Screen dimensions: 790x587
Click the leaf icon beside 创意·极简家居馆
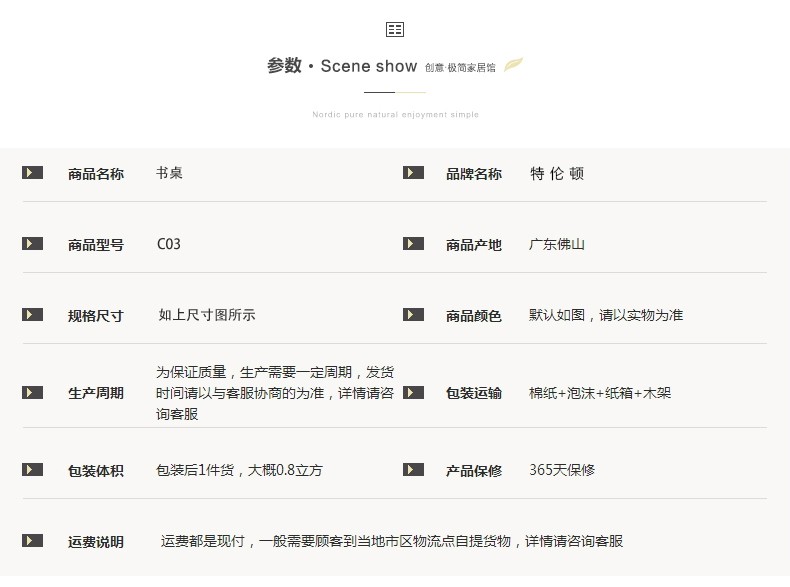(x=513, y=66)
